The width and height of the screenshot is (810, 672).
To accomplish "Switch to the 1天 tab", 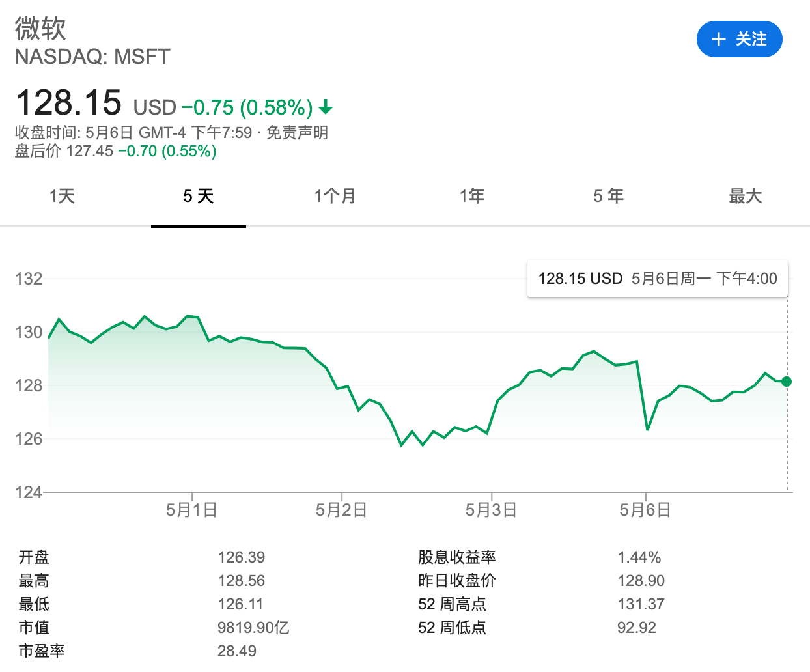I will 62,196.
